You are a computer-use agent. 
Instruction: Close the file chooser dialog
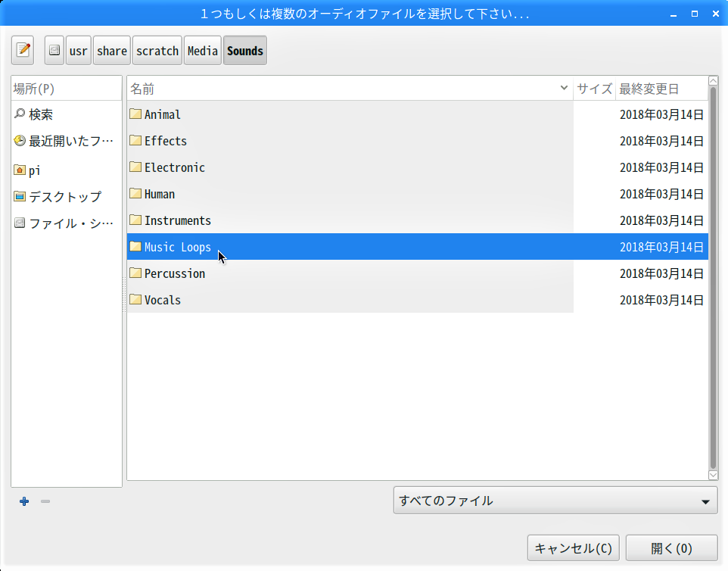(x=715, y=14)
